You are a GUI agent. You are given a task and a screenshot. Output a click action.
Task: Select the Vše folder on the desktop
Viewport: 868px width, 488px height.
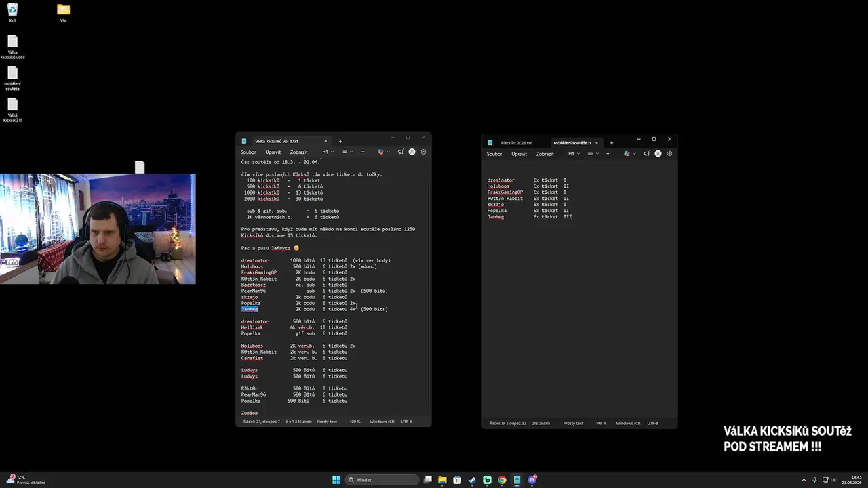(63, 12)
